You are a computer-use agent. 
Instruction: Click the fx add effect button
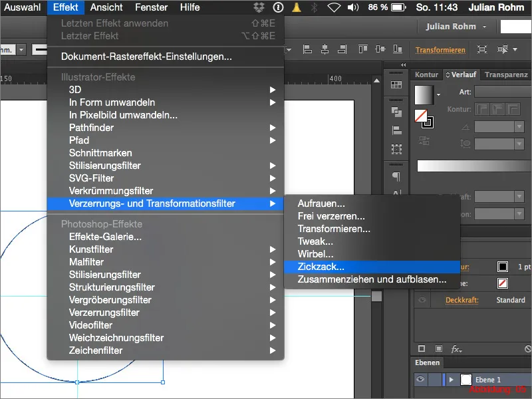456,348
